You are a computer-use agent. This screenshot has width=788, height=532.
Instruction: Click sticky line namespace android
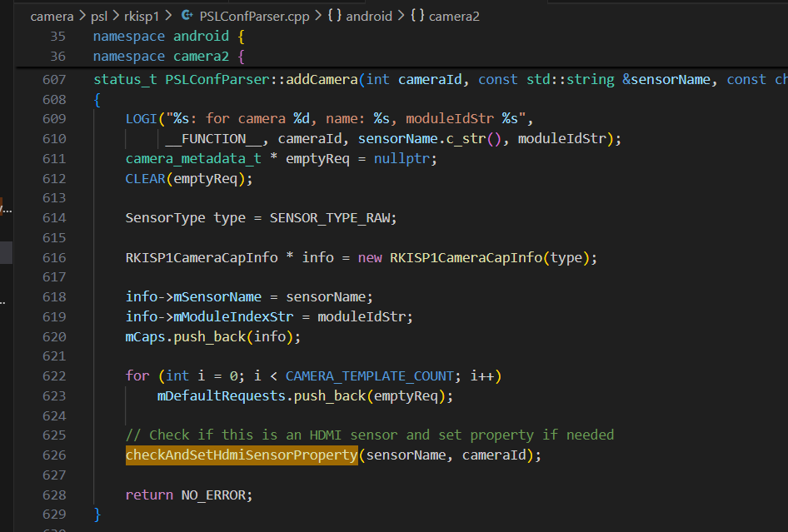tap(169, 36)
